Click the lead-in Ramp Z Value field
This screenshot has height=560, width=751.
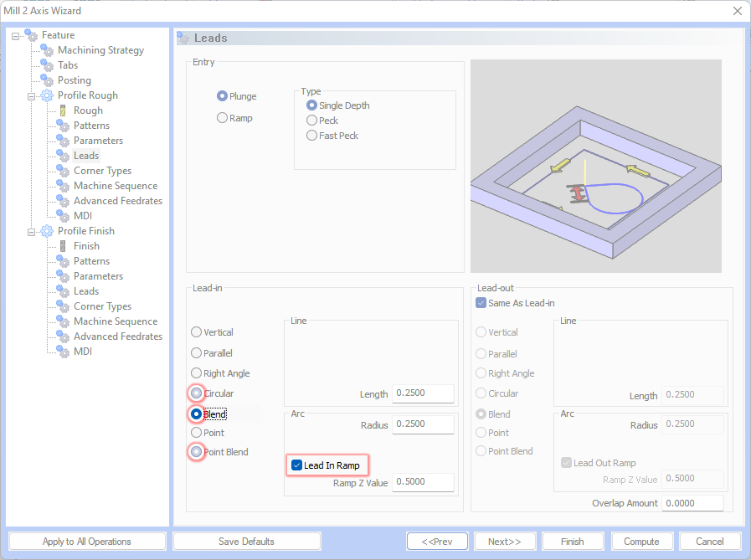423,482
